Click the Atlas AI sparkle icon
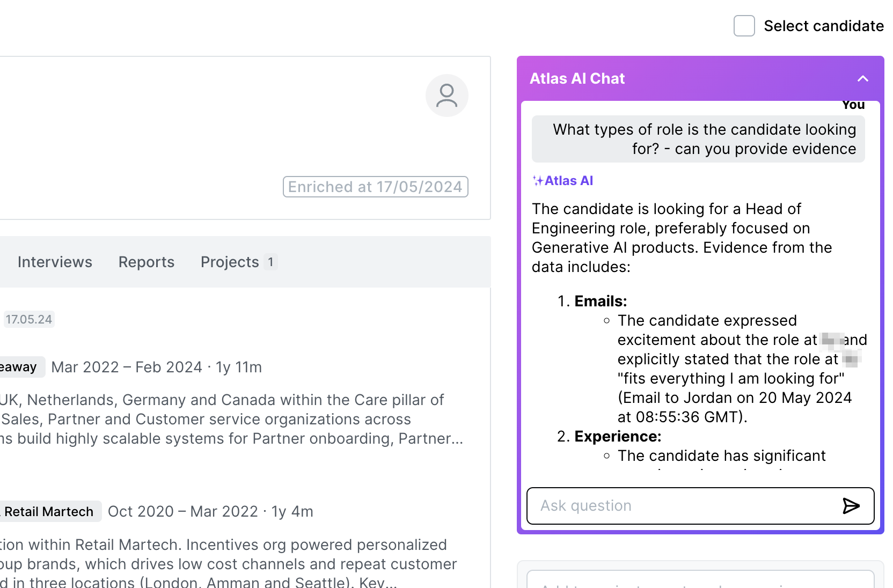This screenshot has width=893, height=588. click(537, 181)
